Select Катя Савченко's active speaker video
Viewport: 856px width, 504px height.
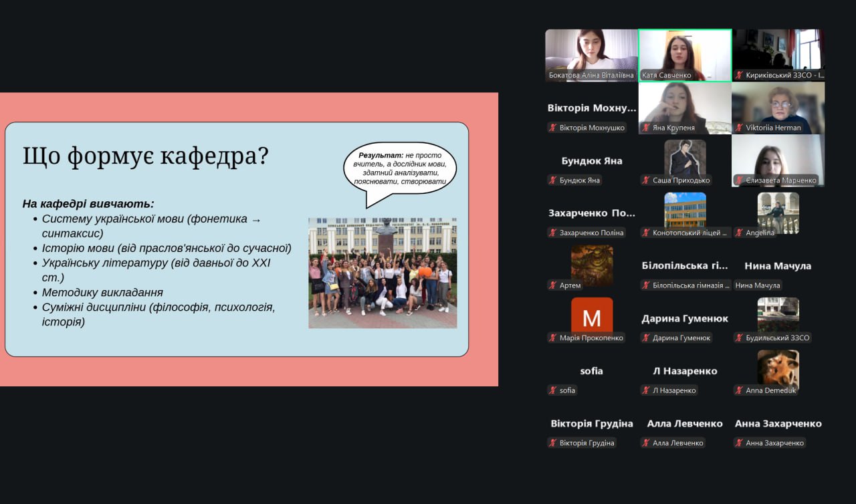point(685,53)
